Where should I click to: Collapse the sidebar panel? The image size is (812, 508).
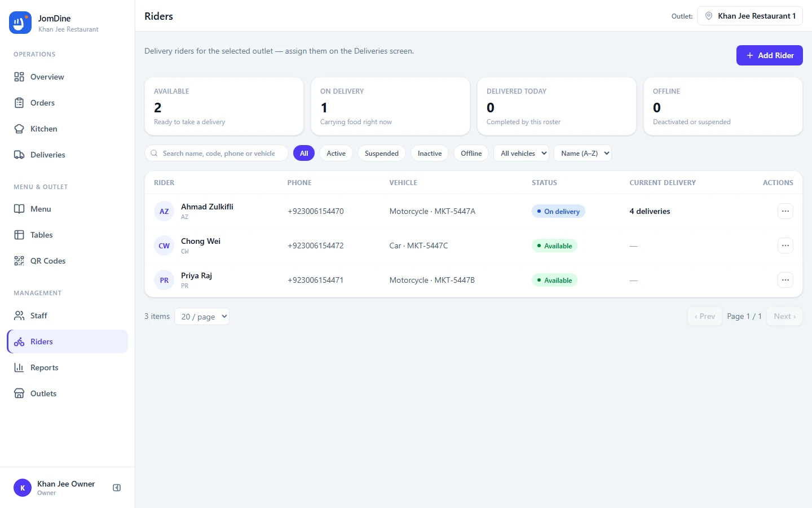[117, 488]
